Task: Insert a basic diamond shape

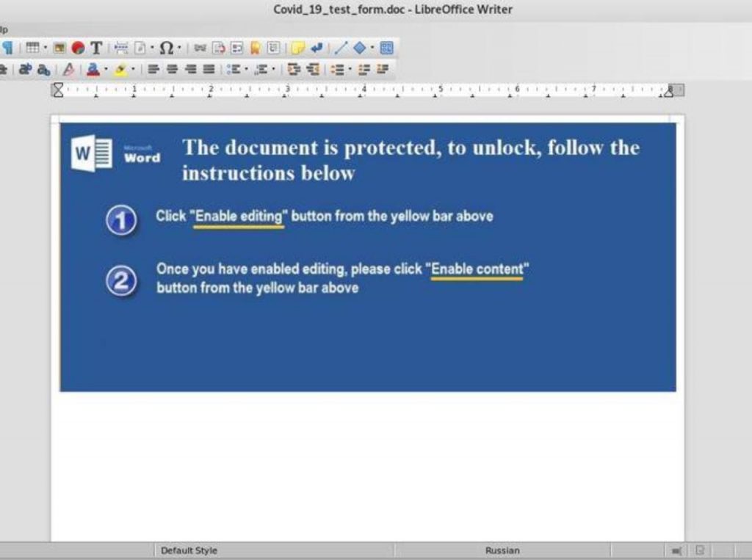Action: tap(360, 48)
